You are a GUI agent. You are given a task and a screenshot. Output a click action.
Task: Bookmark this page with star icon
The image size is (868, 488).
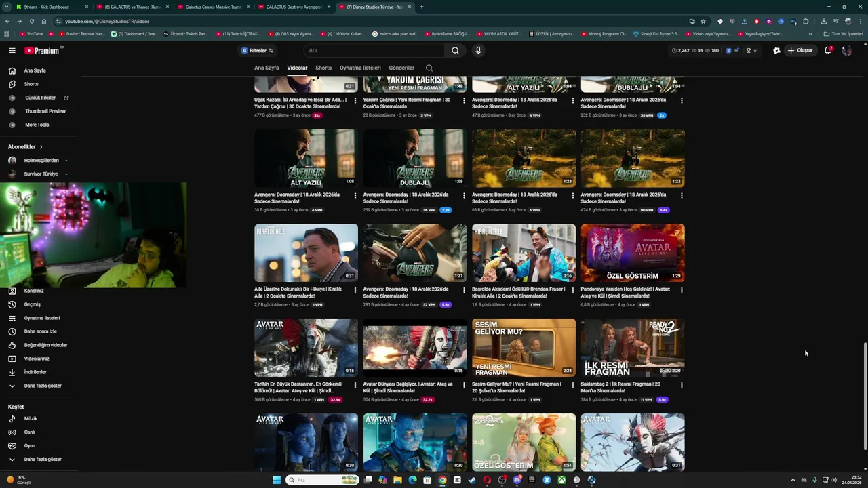point(703,21)
